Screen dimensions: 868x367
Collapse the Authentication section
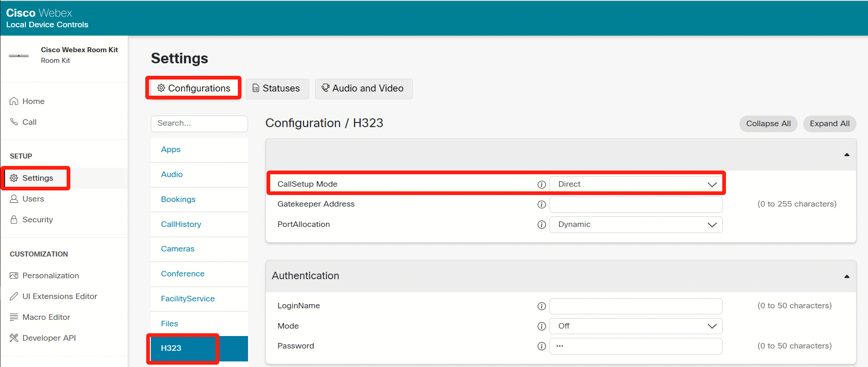(847, 276)
